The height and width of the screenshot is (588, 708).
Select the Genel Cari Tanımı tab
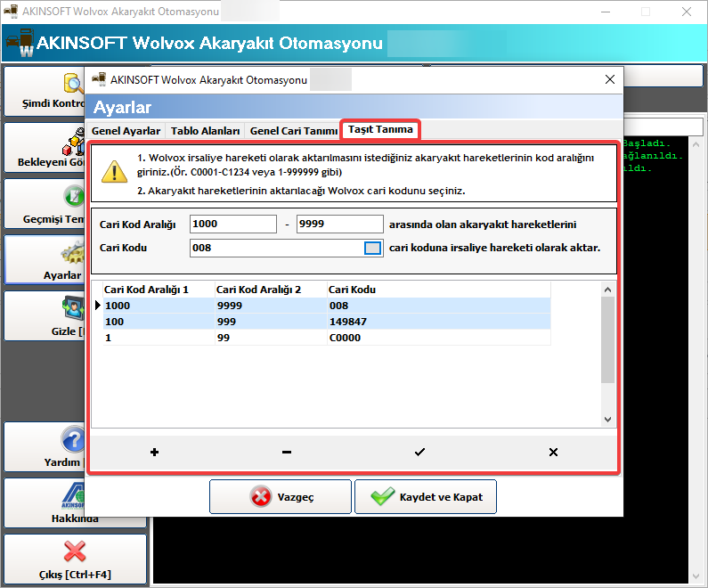293,131
